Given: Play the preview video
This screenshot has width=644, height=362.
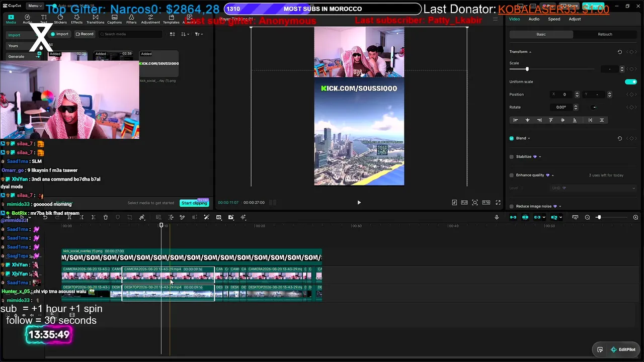Looking at the screenshot, I should (359, 203).
